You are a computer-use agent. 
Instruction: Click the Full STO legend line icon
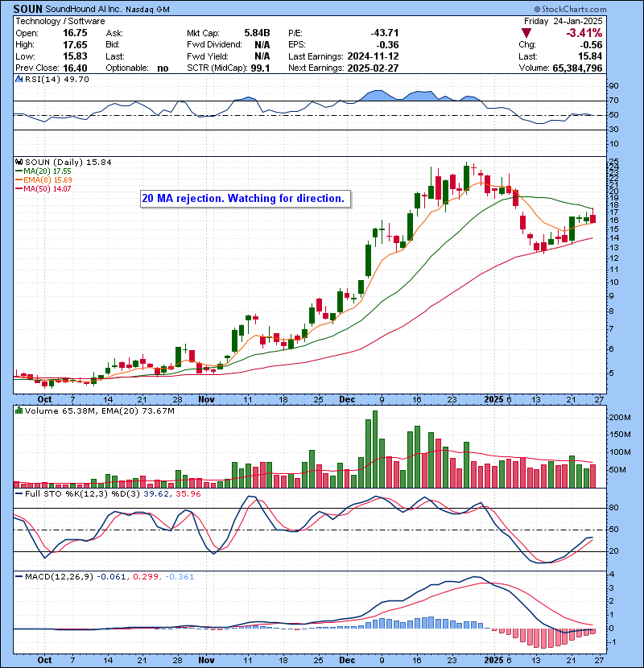click(x=19, y=493)
